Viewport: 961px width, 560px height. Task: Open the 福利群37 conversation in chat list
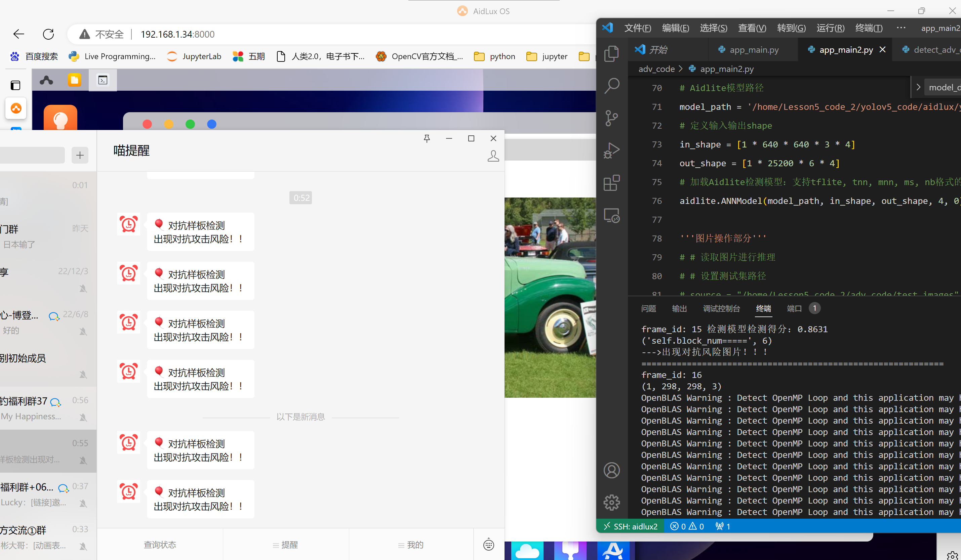[48, 408]
